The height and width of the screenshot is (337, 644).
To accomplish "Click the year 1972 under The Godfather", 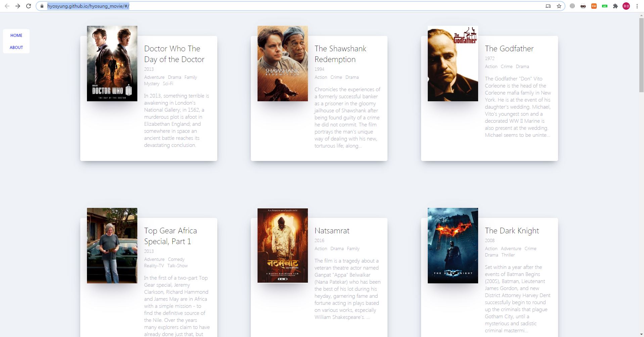I will click(x=490, y=58).
